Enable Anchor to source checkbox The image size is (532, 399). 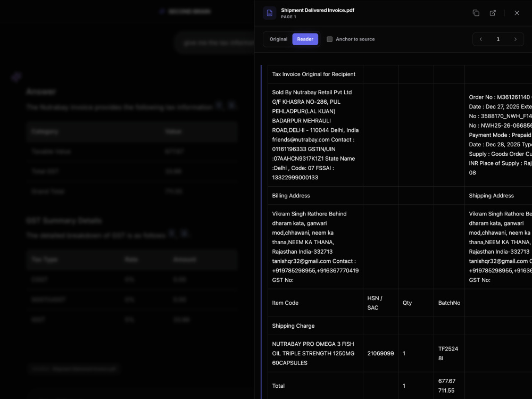point(329,39)
